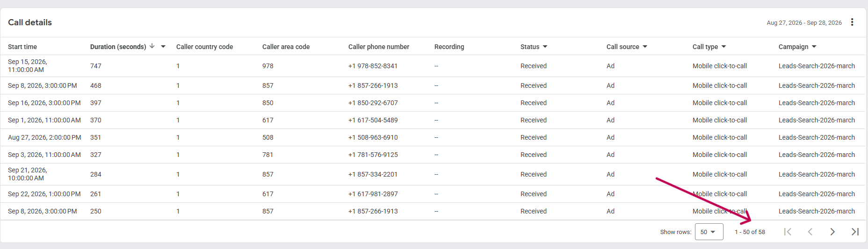This screenshot has height=249, width=868.
Task: Click duration value 284
Action: pyautogui.click(x=96, y=174)
